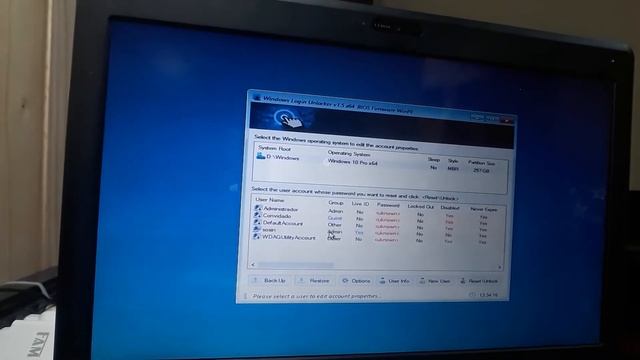Image resolution: width=640 pixels, height=360 pixels.
Task: Click the D:\Windows system root icon
Action: (x=260, y=156)
